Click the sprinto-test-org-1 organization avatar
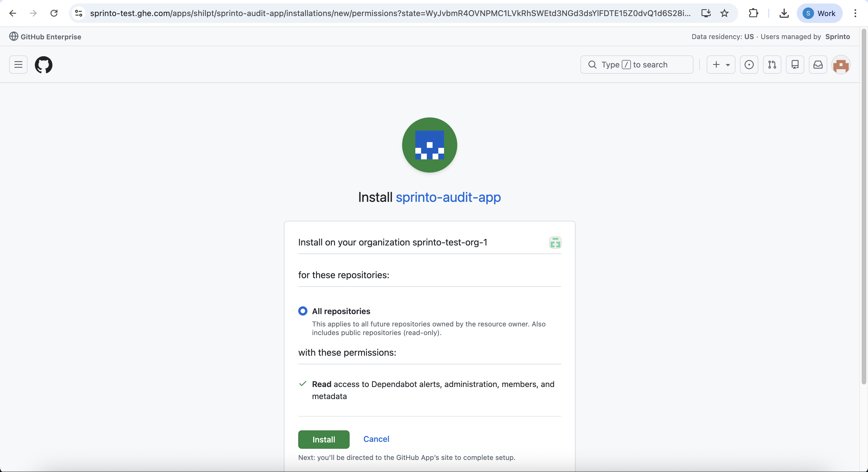Image resolution: width=868 pixels, height=472 pixels. tap(555, 242)
